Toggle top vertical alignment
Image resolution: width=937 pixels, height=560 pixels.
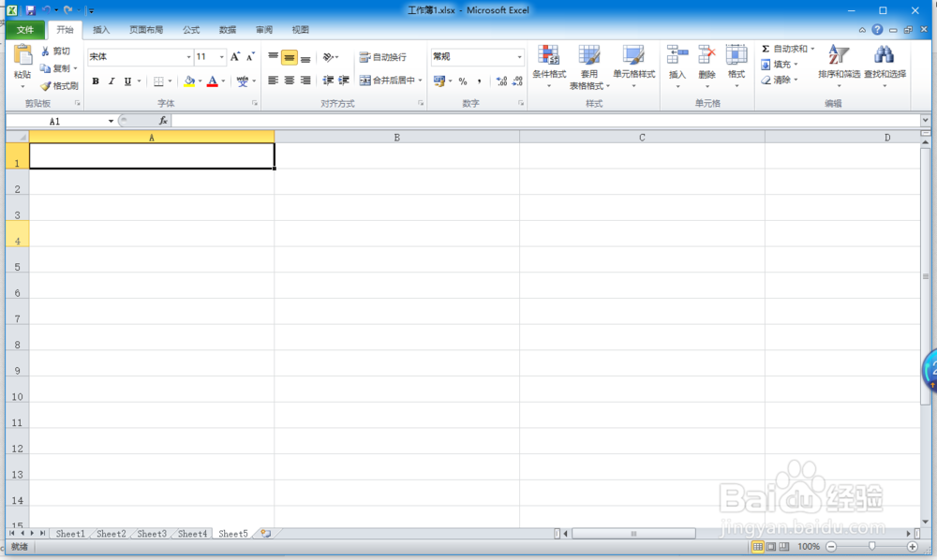click(x=273, y=57)
